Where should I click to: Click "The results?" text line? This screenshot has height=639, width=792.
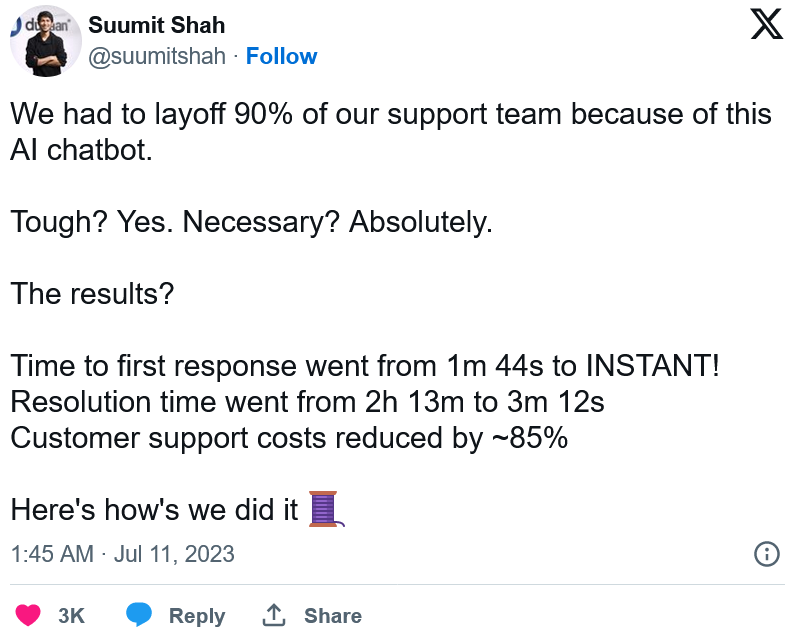[x=92, y=294]
